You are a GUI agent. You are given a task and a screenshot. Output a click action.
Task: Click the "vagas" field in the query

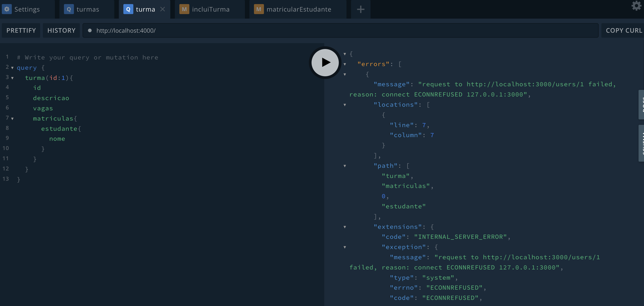click(x=43, y=108)
